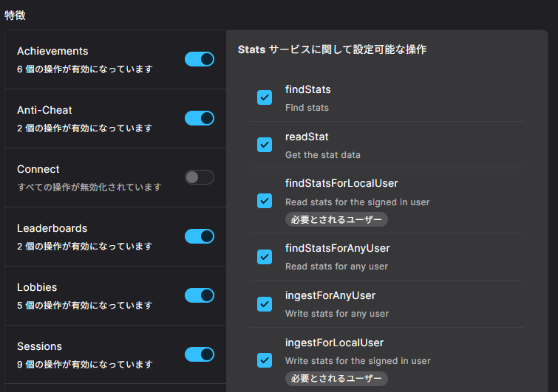Click the 'Get the stat data' description
Viewport: 558px width, 392px height.
323,155
